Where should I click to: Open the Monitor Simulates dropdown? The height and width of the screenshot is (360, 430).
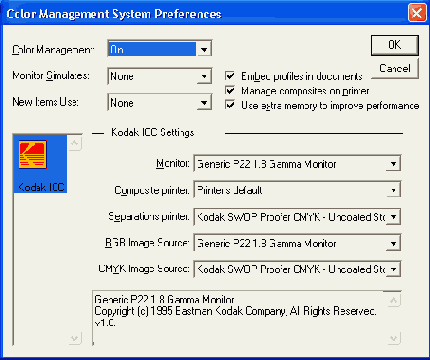[x=160, y=76]
